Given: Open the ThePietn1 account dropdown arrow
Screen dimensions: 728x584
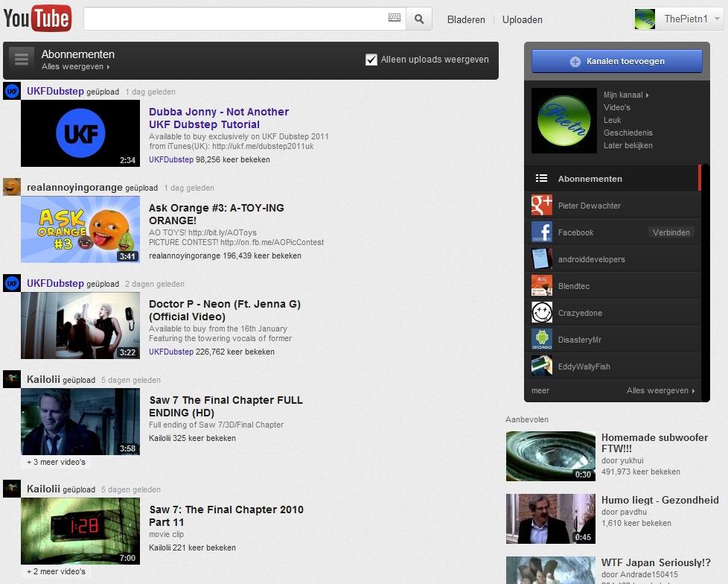Looking at the screenshot, I should coord(717,19).
